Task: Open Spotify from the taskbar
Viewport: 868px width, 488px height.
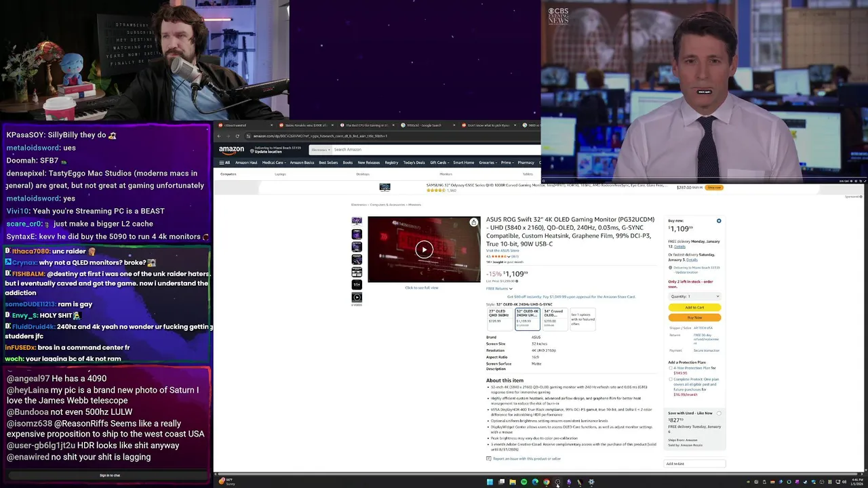Action: coord(524,482)
